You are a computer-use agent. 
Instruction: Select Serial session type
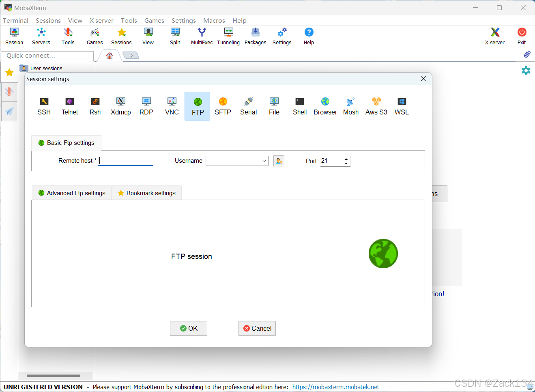[x=249, y=106]
